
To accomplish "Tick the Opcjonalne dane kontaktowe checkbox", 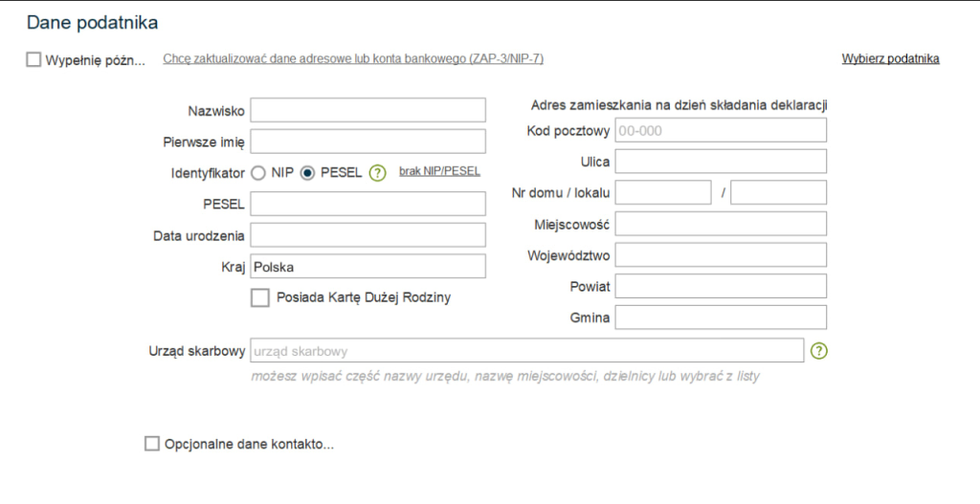I will pos(151,444).
